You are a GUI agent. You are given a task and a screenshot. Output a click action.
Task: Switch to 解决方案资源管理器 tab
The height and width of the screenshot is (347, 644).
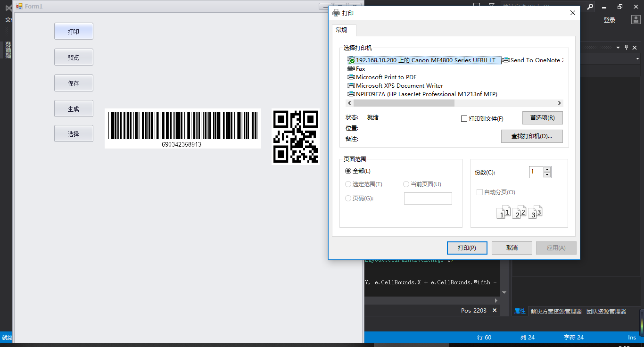pos(556,311)
